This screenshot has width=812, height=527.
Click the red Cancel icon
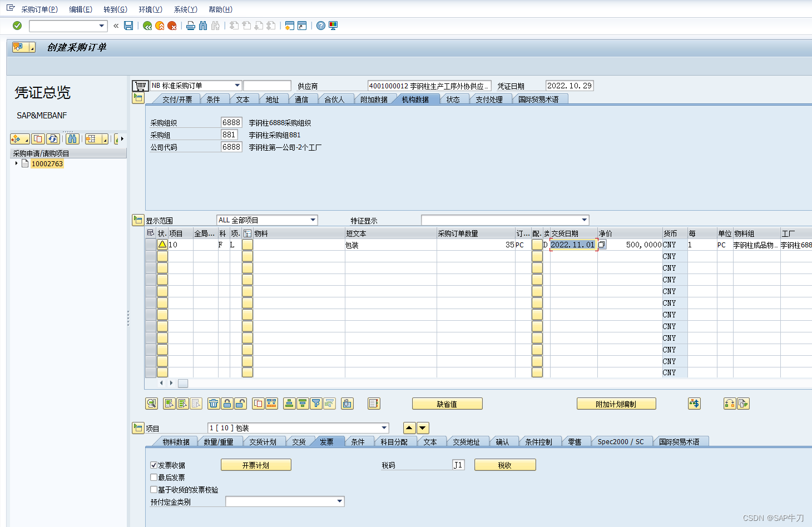[x=172, y=26]
